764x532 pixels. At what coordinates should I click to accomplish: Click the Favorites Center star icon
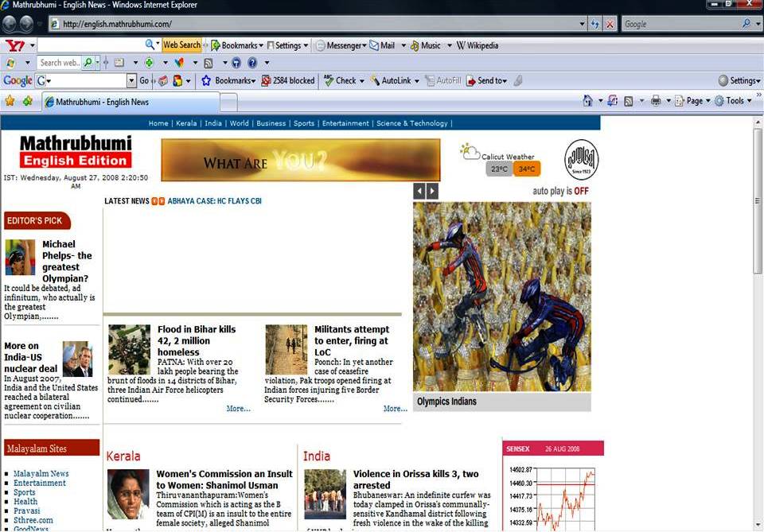point(10,101)
